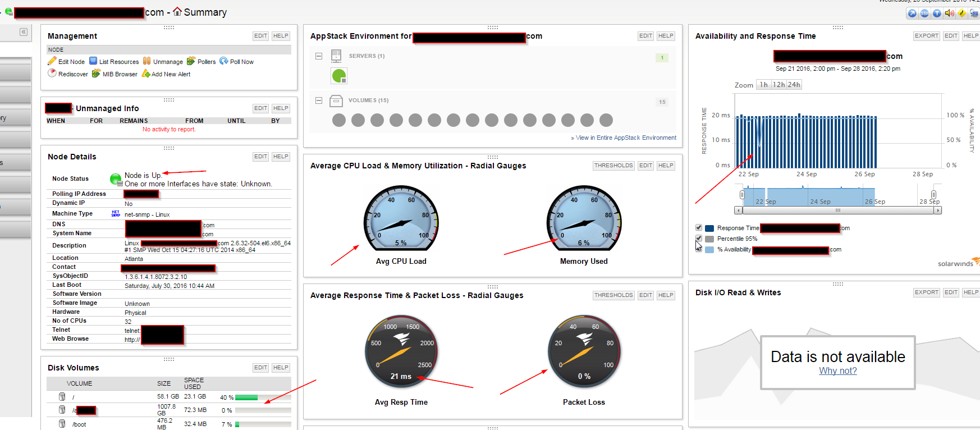Click the net-snmp Machine Type icon
The image size is (980, 430).
pos(116,213)
